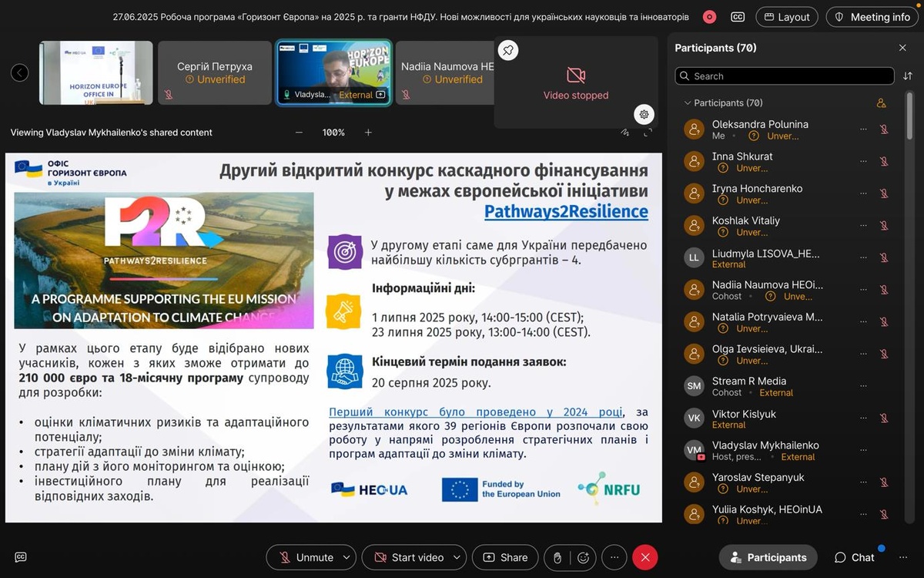Screen dimensions: 924x578
Task: Open more options for Vladyslav Mykhailenko
Action: click(864, 450)
